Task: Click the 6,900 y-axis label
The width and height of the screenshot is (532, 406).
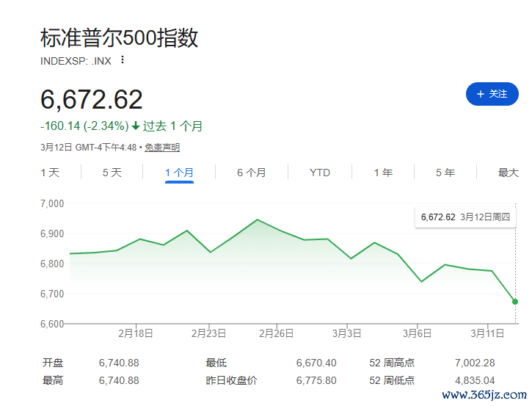Action: click(x=52, y=233)
